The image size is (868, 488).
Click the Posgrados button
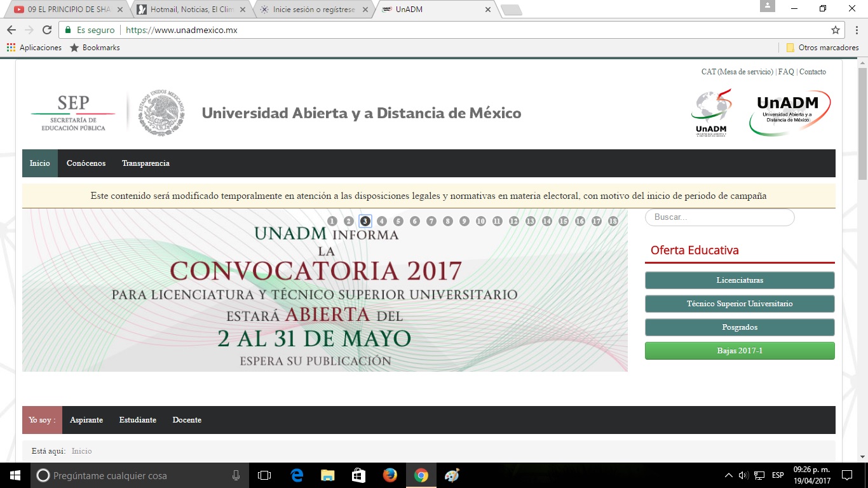[x=740, y=327]
